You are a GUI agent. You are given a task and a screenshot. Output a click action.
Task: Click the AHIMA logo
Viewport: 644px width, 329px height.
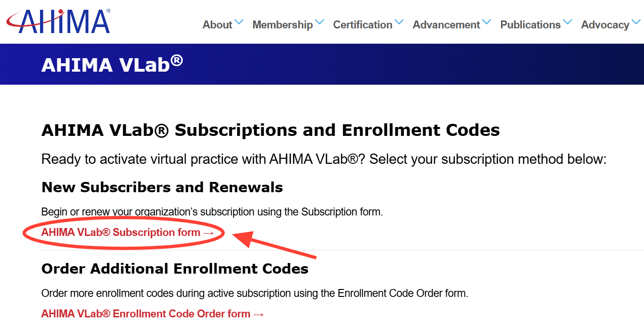click(x=58, y=22)
